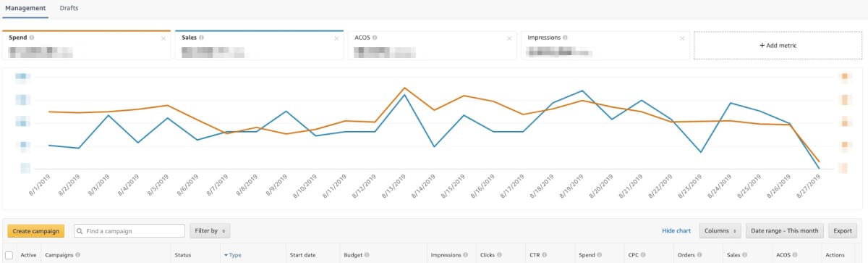Click the CTR column info icon
Viewport: 868px width, 263px height.
click(x=545, y=255)
